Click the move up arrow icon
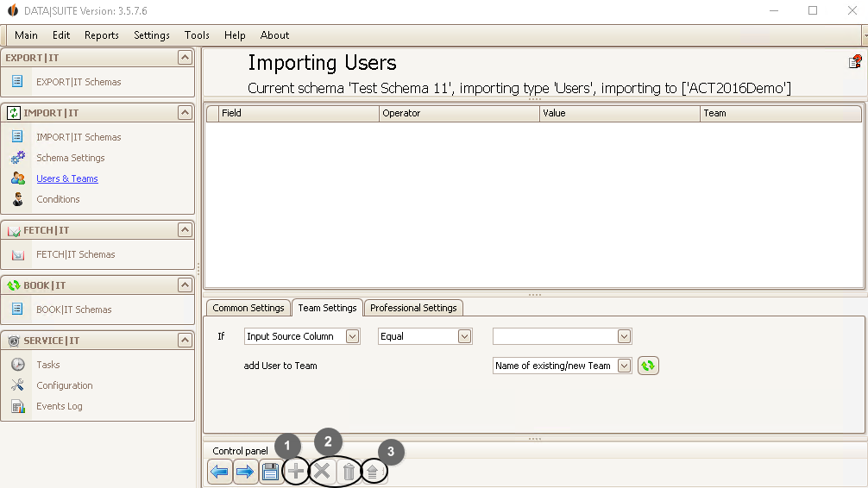This screenshot has width=868, height=488. (x=373, y=472)
